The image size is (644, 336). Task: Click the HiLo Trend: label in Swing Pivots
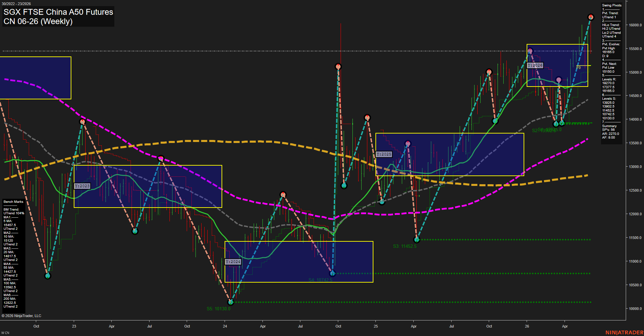611,25
